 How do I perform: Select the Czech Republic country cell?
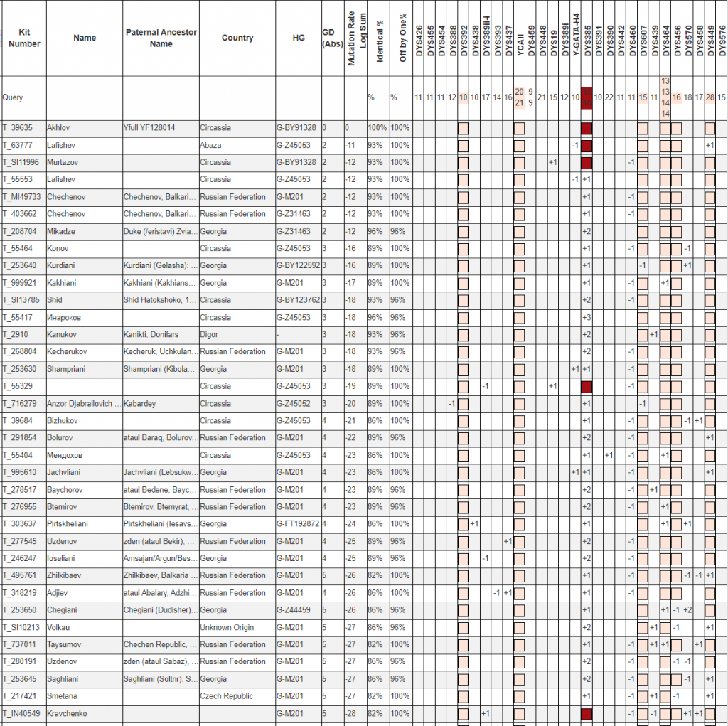point(227,696)
